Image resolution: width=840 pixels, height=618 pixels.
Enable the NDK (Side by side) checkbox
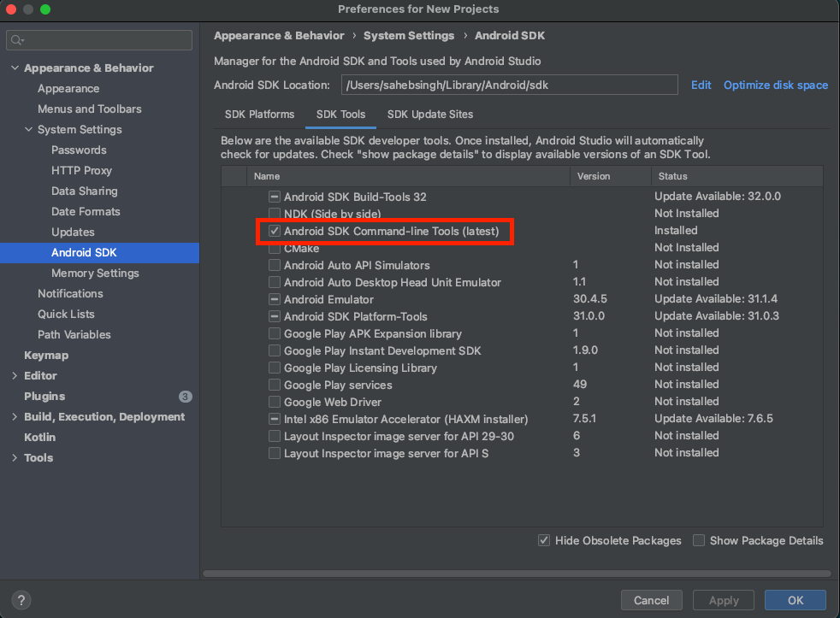(275, 214)
